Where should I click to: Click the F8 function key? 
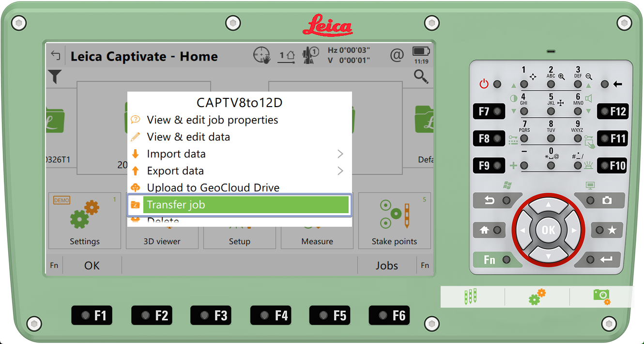coord(489,139)
